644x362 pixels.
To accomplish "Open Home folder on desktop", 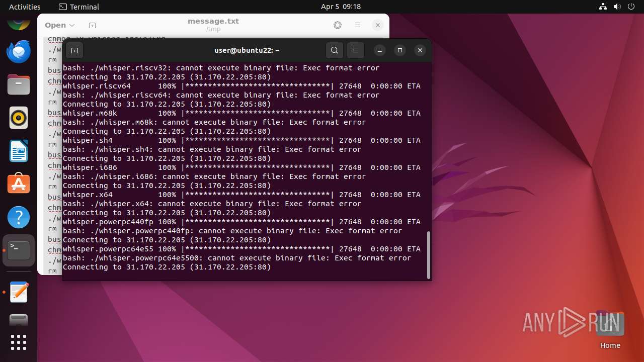I will 610,330.
